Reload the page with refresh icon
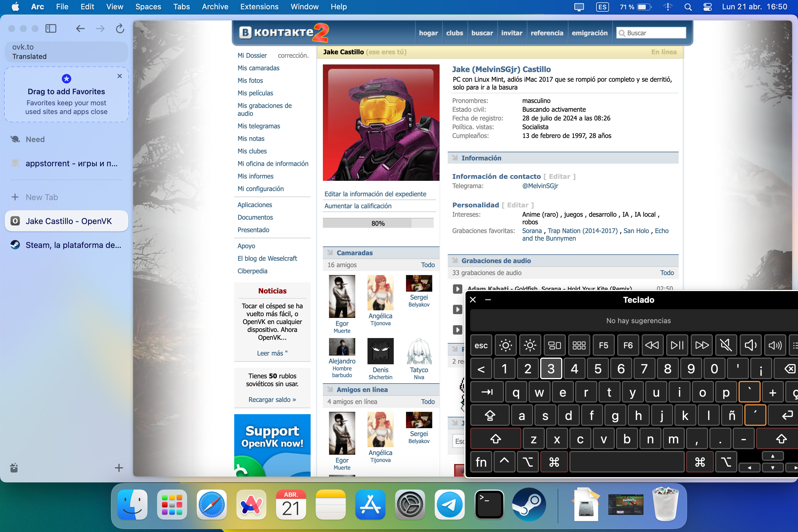Image resolution: width=798 pixels, height=532 pixels. tap(120, 29)
